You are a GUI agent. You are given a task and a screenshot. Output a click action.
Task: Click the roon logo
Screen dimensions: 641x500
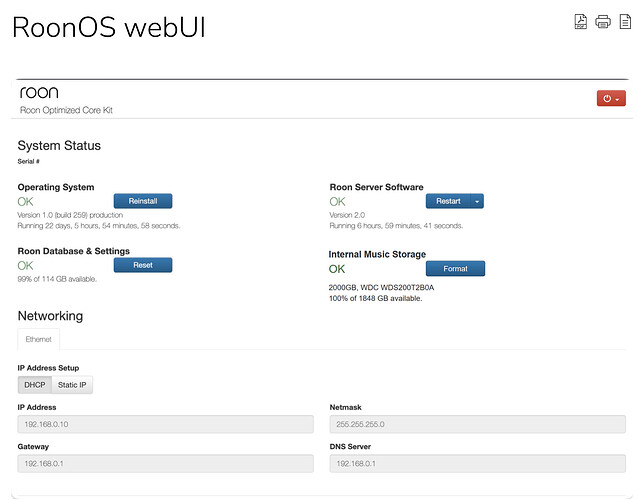point(39,92)
